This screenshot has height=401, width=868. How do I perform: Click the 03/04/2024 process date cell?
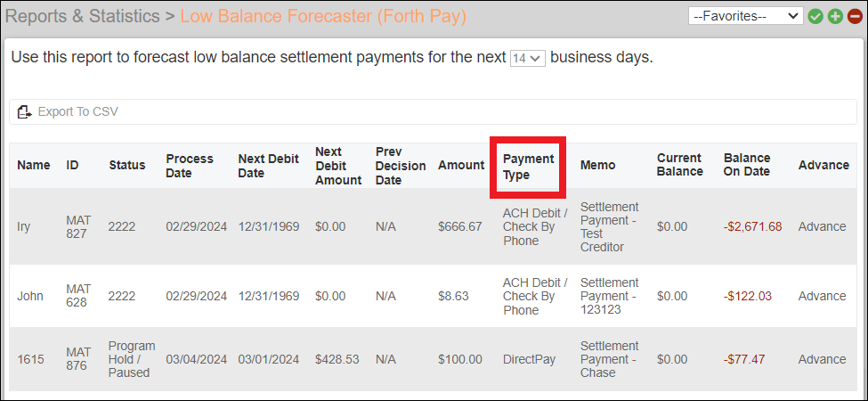pos(197,359)
